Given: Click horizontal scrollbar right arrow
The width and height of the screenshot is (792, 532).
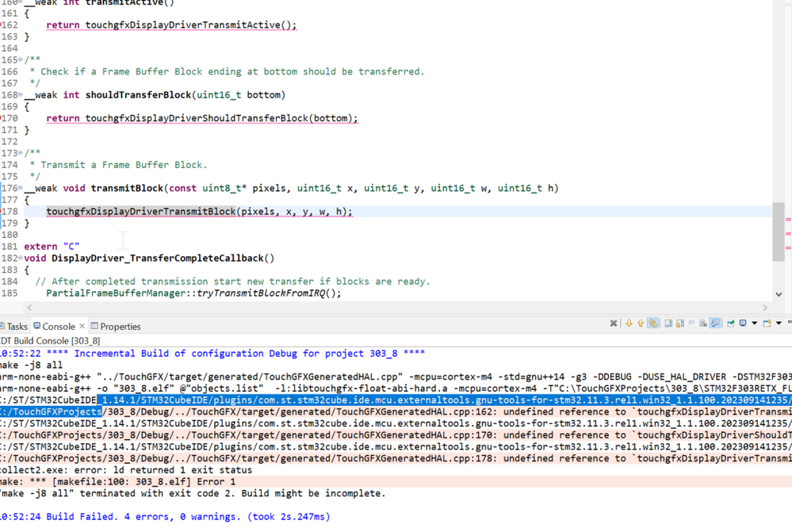Looking at the screenshot, I should [x=765, y=307].
